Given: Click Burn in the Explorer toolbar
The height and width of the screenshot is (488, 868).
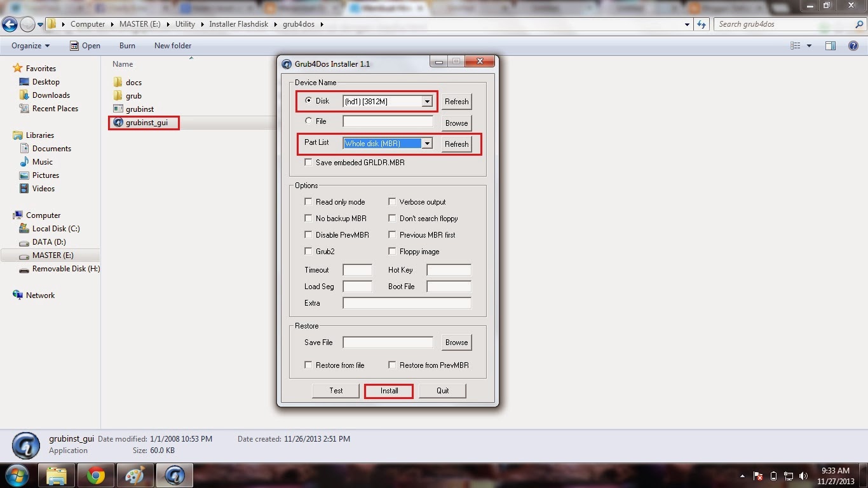Looking at the screenshot, I should click(x=127, y=46).
